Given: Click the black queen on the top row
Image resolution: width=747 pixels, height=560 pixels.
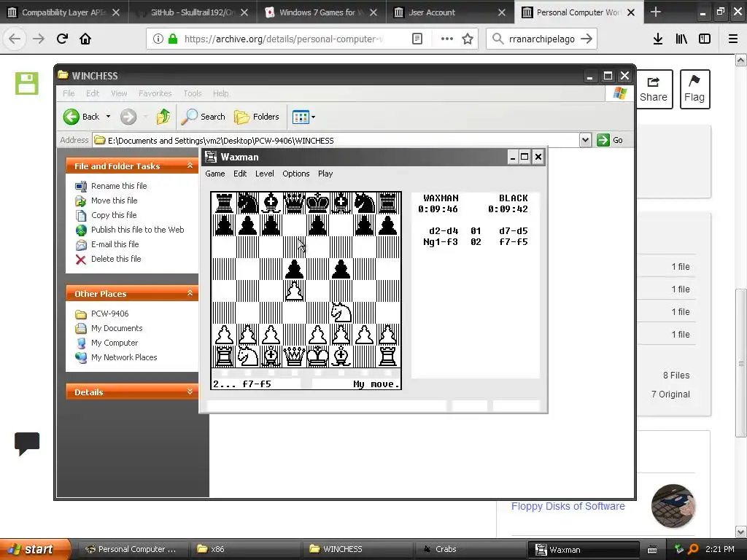Looking at the screenshot, I should pos(294,203).
